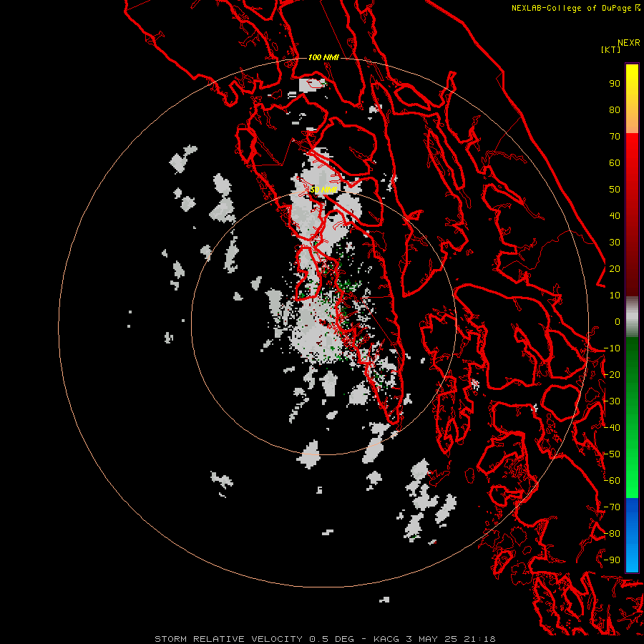Click the -20 scale value
This screenshot has height=644, width=644.
point(612,375)
